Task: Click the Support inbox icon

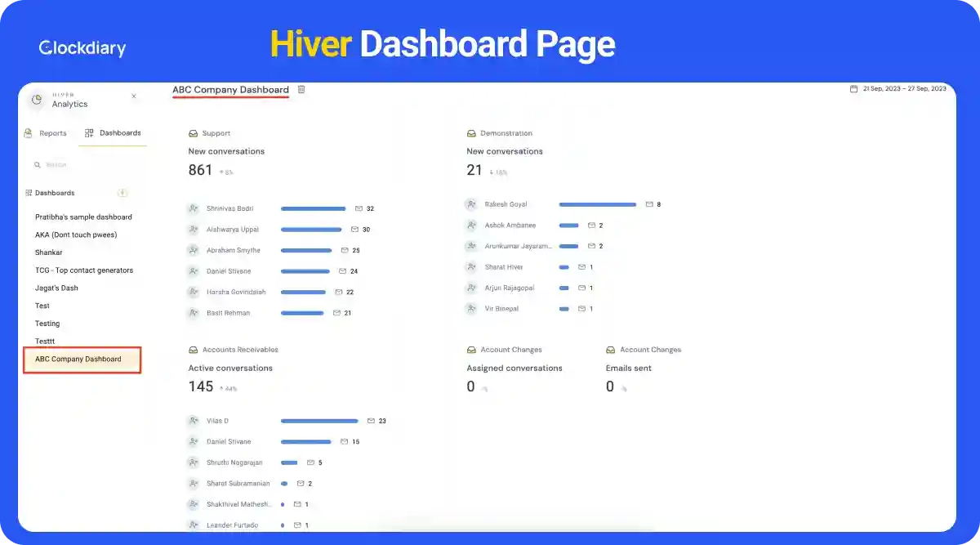Action: point(193,133)
